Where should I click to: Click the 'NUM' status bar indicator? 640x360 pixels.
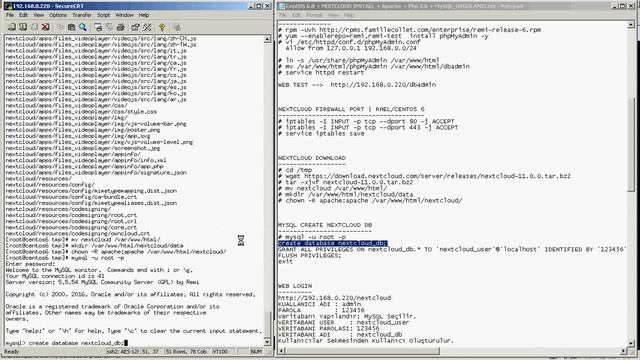pyautogui.click(x=256, y=351)
